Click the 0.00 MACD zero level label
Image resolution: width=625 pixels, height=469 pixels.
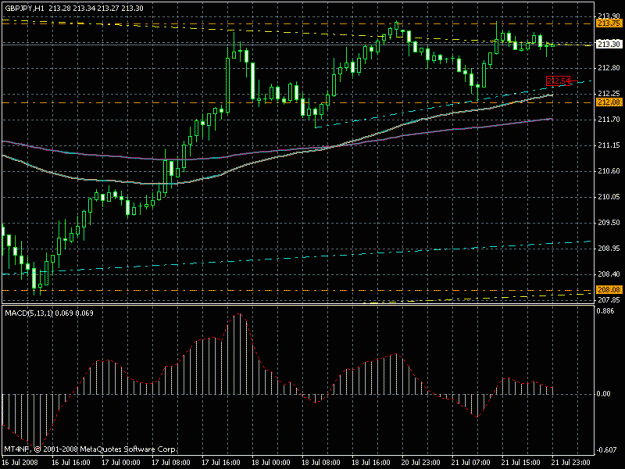[x=604, y=394]
